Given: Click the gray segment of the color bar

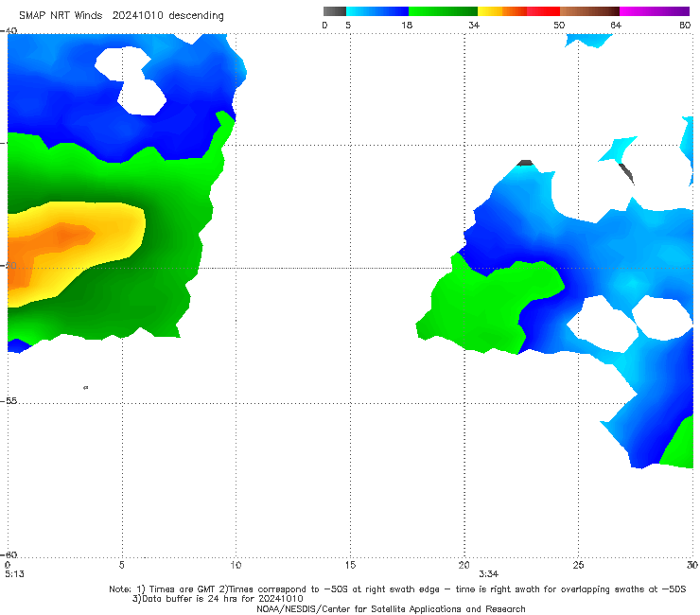Looking at the screenshot, I should click(x=334, y=11).
